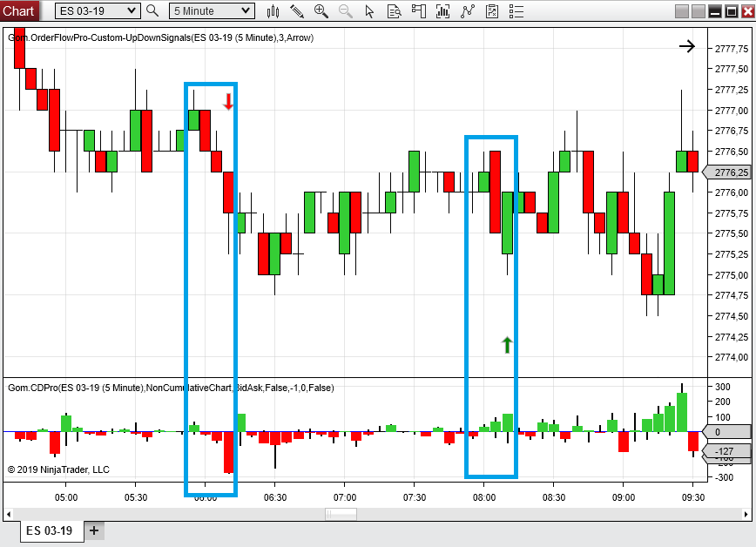Open the list-style toolbar icon
The width and height of the screenshot is (756, 547).
[516, 11]
